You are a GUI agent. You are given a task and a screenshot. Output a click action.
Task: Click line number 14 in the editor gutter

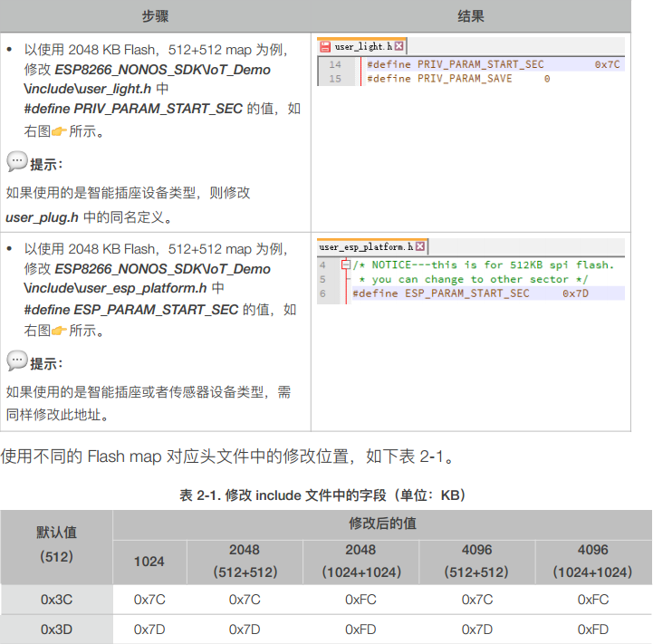point(335,64)
